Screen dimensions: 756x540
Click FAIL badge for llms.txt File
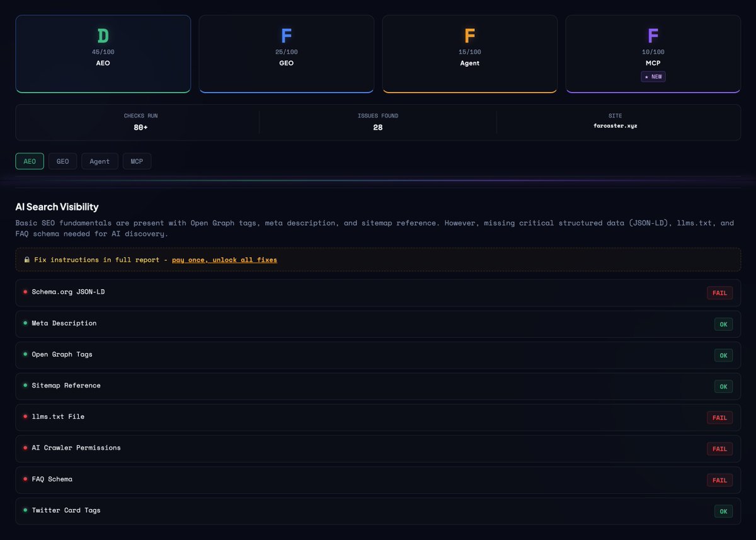coord(719,418)
